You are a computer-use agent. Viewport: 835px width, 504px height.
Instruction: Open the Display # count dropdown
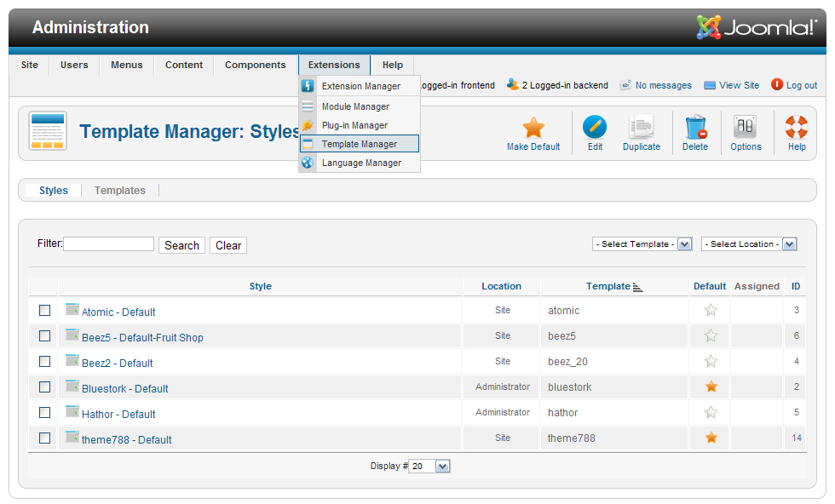click(429, 467)
